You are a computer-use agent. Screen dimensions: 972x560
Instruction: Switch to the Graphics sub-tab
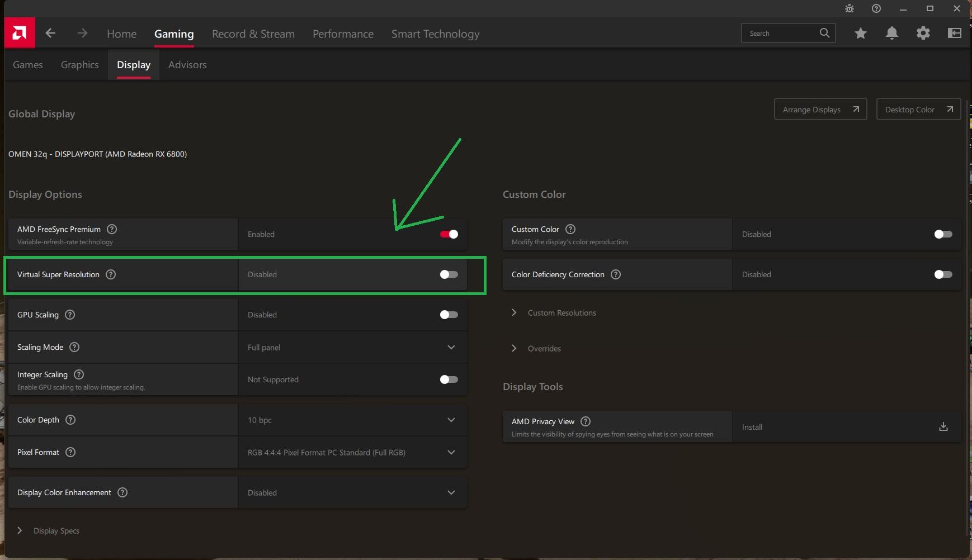point(80,64)
